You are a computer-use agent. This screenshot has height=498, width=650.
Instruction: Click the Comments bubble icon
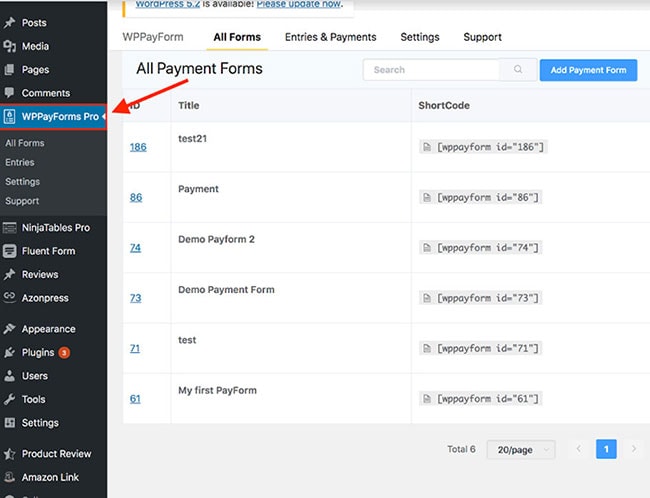coord(9,92)
